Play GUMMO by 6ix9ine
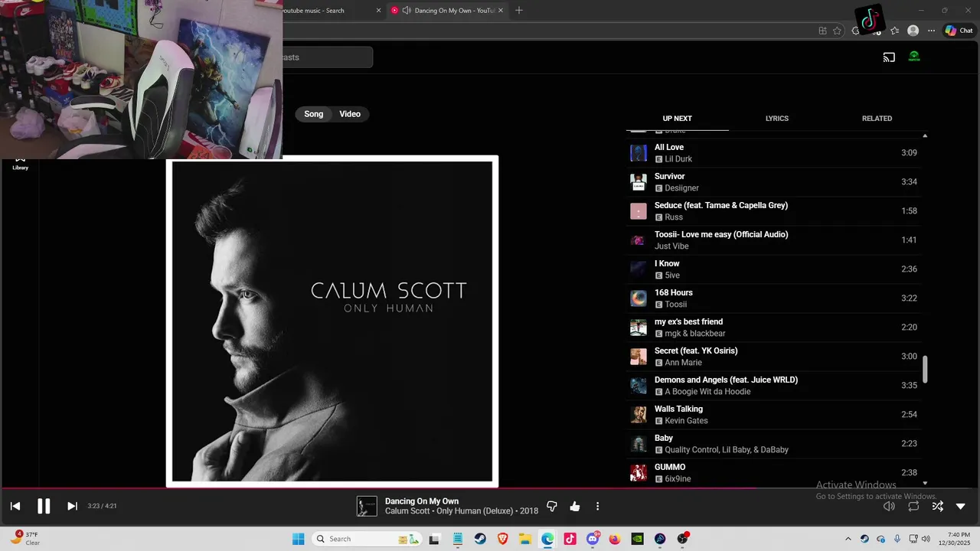This screenshot has width=980, height=551. 773,473
